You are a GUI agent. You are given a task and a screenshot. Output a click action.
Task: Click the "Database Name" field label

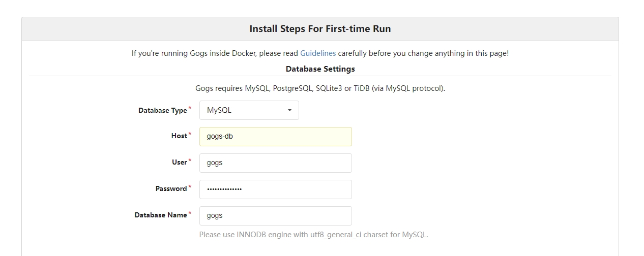(160, 215)
